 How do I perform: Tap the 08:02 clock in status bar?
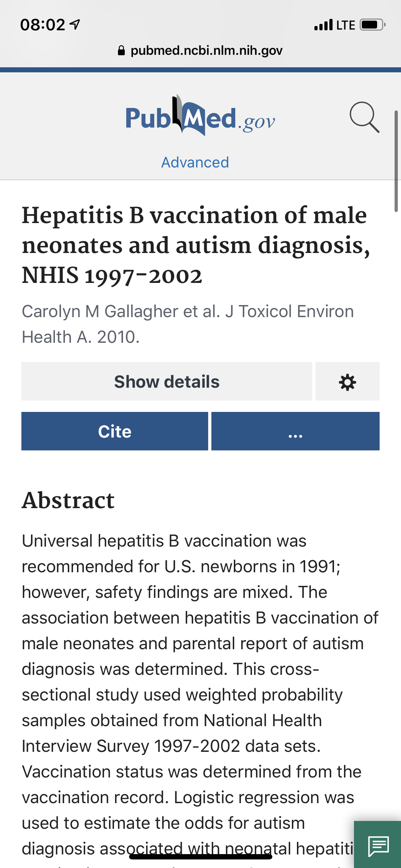[x=43, y=25]
